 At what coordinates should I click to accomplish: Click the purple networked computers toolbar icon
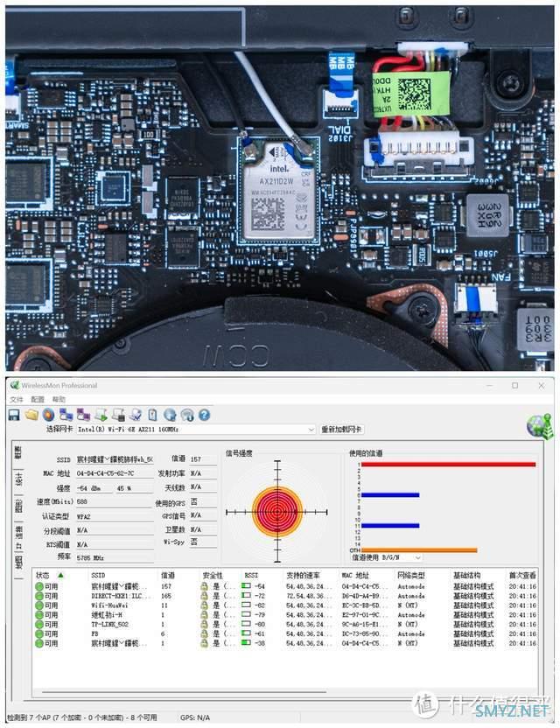click(83, 415)
